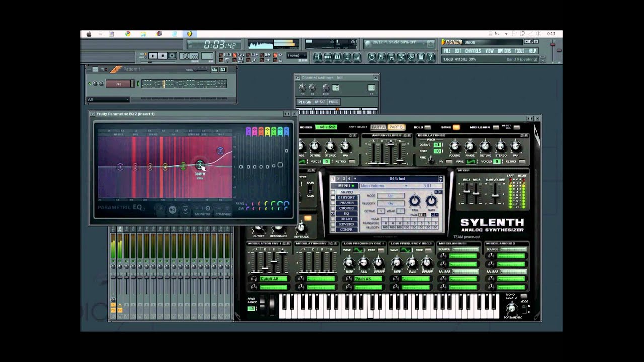The height and width of the screenshot is (362, 644).
Task: Enable the DELAY effect checkbox
Action: tap(333, 219)
